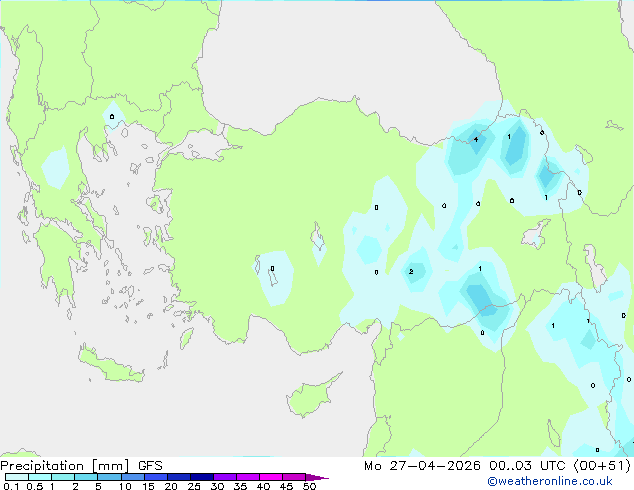Click the 15–20 mm legend swatch
The width and height of the screenshot is (634, 490).
pos(156,477)
